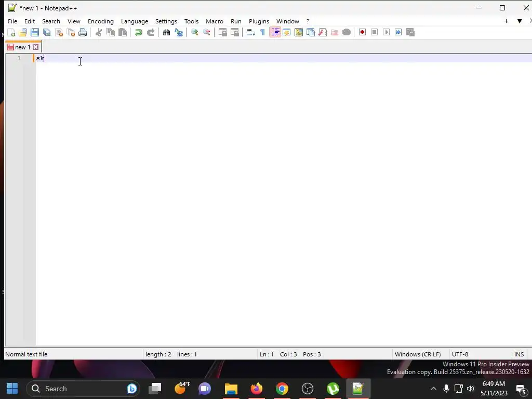Click the monitoring eye toolbar icon
The image size is (532, 399).
pos(347,32)
